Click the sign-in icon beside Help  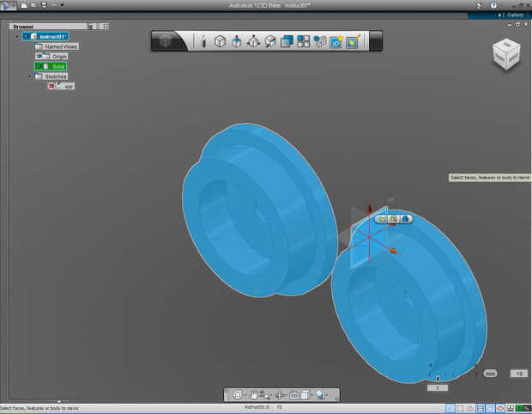coord(479,5)
